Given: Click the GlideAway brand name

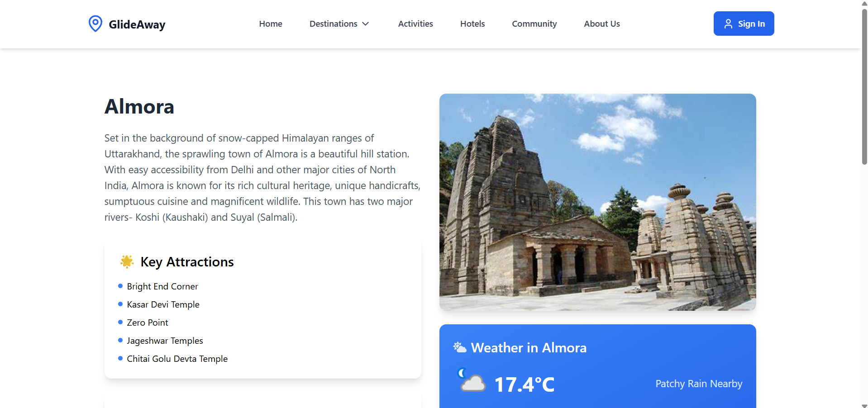Looking at the screenshot, I should click(x=137, y=24).
